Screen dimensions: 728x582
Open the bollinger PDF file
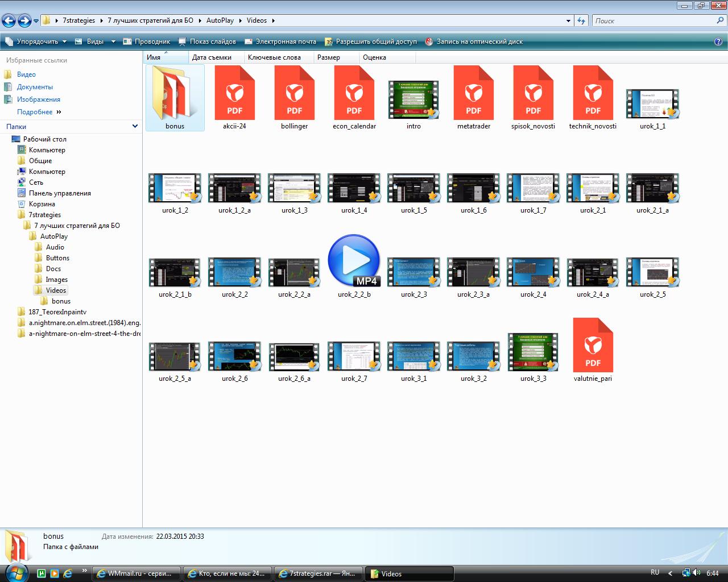(x=294, y=94)
